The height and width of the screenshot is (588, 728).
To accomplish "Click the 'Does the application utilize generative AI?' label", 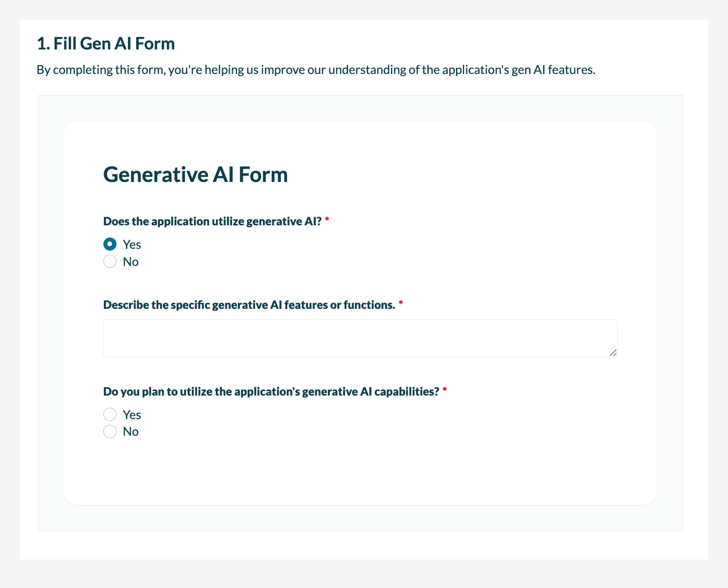I will coord(212,222).
